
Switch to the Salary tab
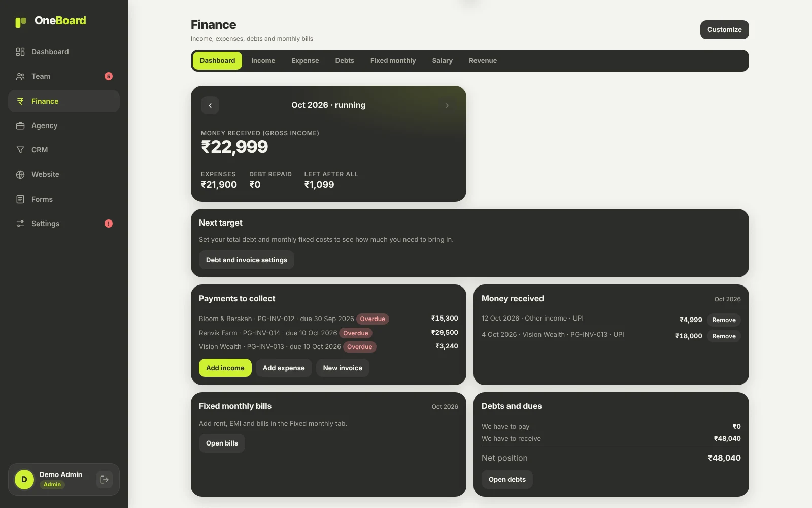(442, 60)
